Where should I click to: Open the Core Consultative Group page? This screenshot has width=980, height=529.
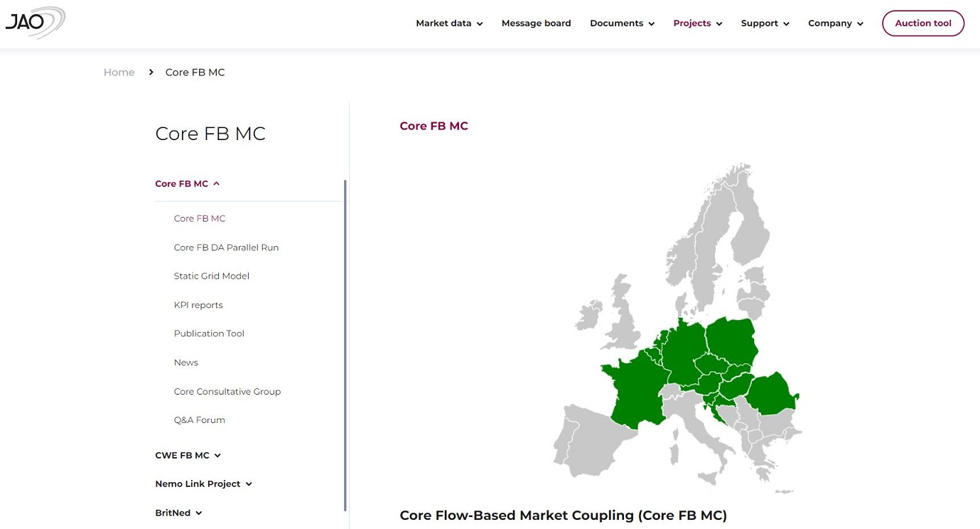(x=227, y=392)
